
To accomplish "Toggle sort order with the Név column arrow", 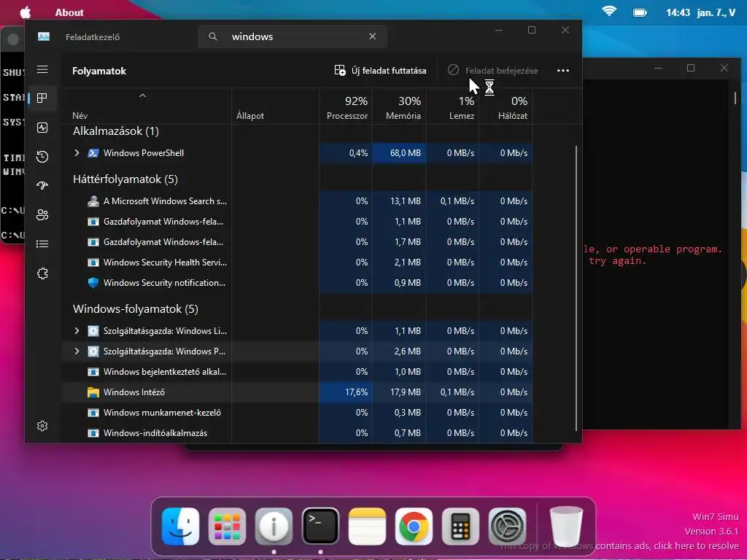I will coord(142,96).
